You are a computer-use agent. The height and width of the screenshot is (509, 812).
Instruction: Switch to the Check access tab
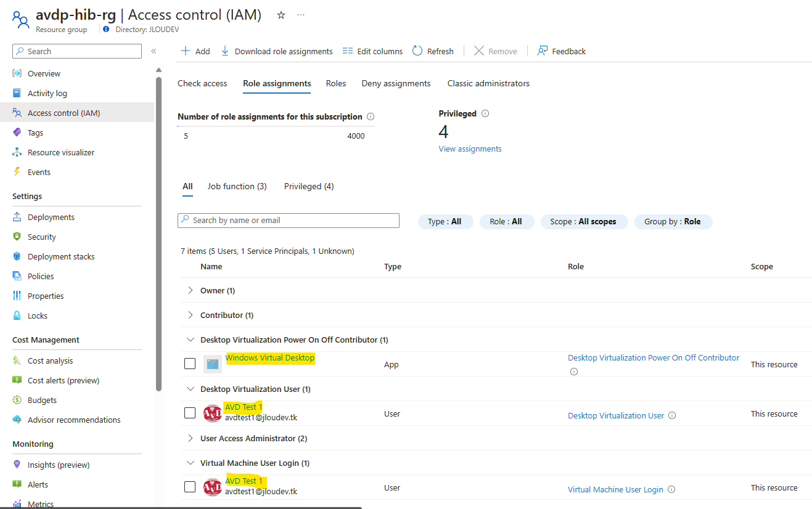coord(202,83)
